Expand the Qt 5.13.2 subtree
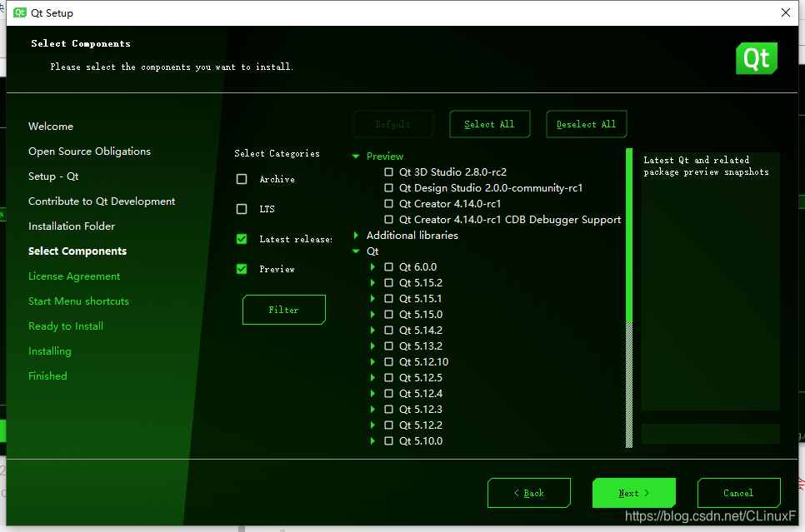This screenshot has width=805, height=532. point(372,346)
